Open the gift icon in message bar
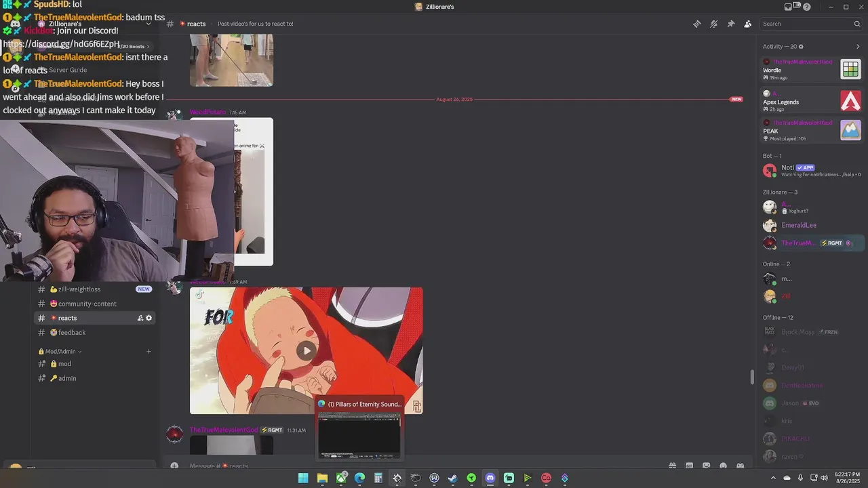Viewport: 868px width, 488px height. (673, 466)
